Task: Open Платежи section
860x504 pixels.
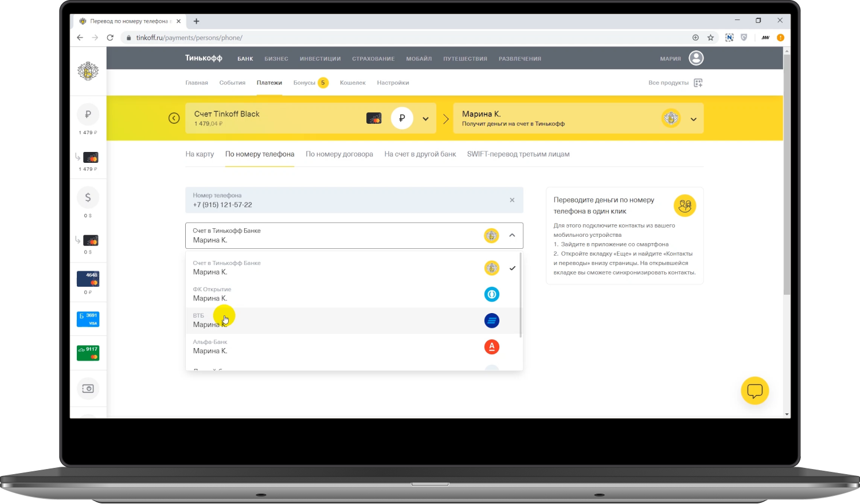Action: [x=269, y=83]
